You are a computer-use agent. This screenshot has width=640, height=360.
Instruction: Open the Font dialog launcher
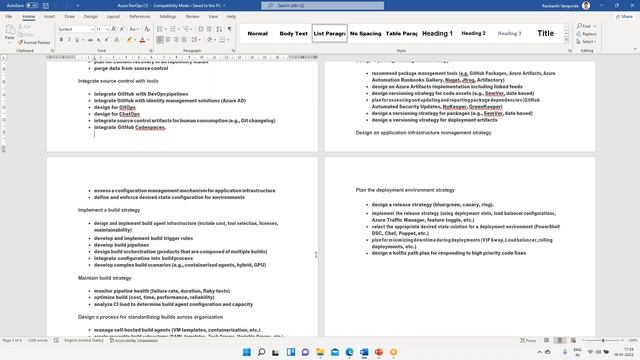point(151,51)
